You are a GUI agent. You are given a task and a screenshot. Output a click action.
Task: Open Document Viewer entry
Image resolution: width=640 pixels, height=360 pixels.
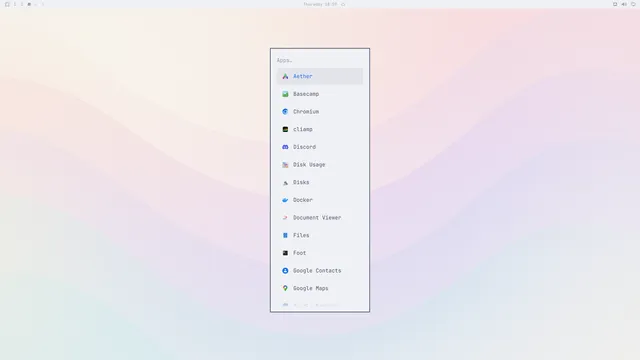[x=320, y=218]
